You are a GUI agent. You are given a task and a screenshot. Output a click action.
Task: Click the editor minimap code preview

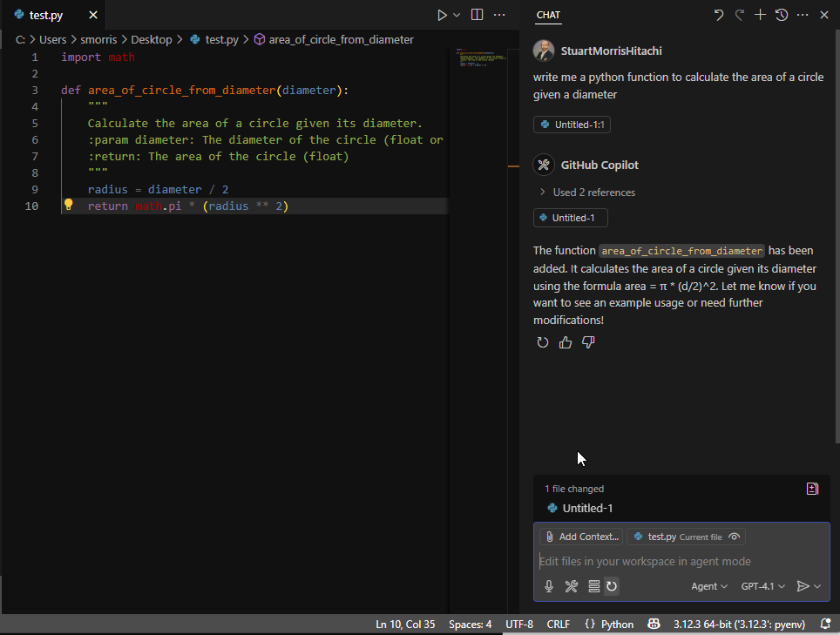(480, 57)
